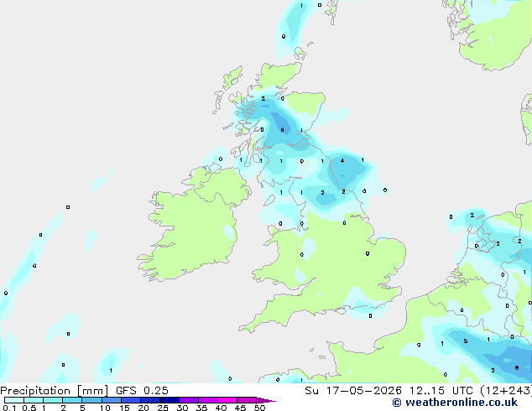
Task: Click the 25–30 mm legend color swatch
Action: tap(170, 400)
